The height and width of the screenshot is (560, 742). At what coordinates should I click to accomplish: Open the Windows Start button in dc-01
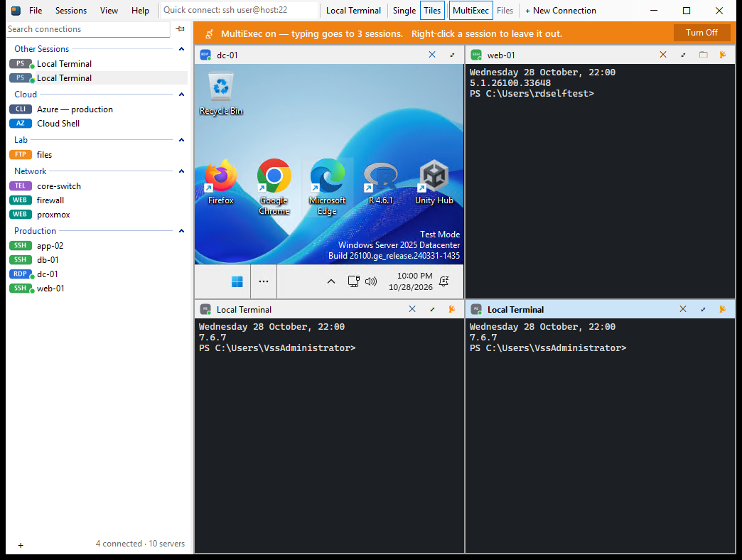[237, 282]
